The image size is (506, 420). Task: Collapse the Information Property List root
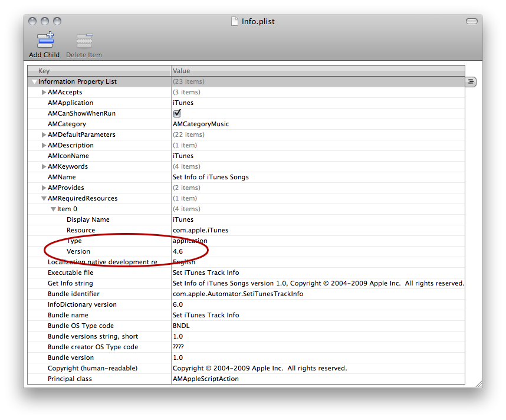click(34, 81)
